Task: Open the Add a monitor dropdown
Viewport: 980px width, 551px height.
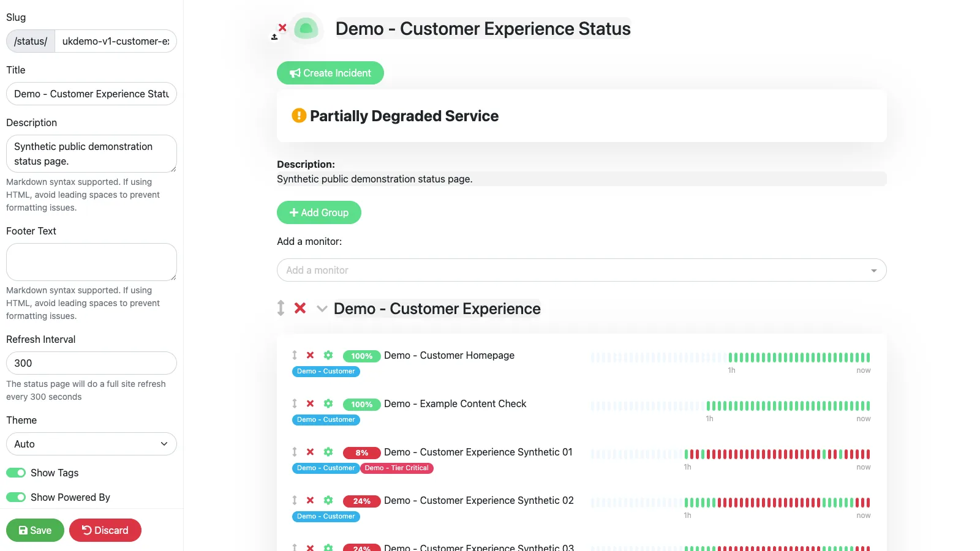Action: [x=581, y=270]
